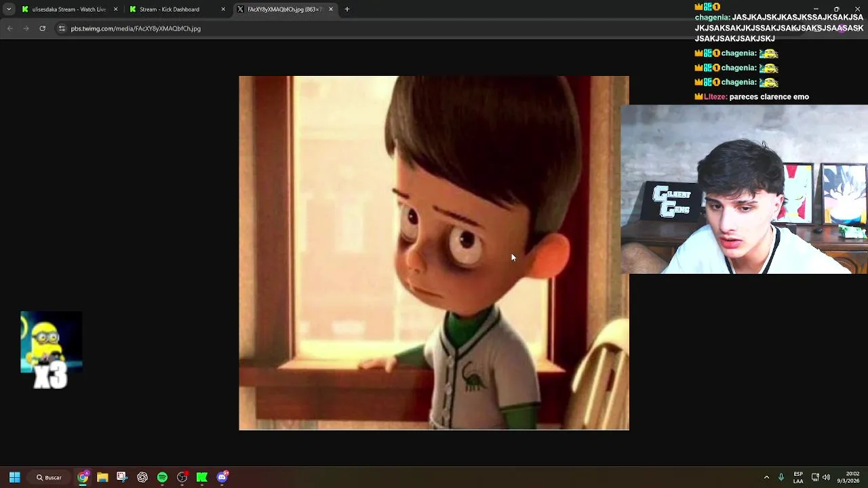This screenshot has width=868, height=488.
Task: Open the volume tray icon
Action: (826, 477)
